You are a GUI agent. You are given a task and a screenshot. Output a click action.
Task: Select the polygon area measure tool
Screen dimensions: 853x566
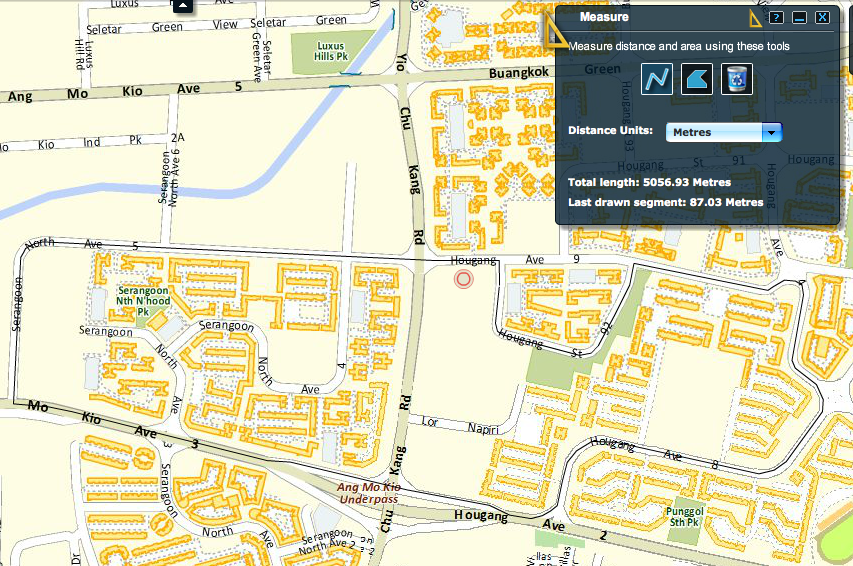[x=697, y=79]
